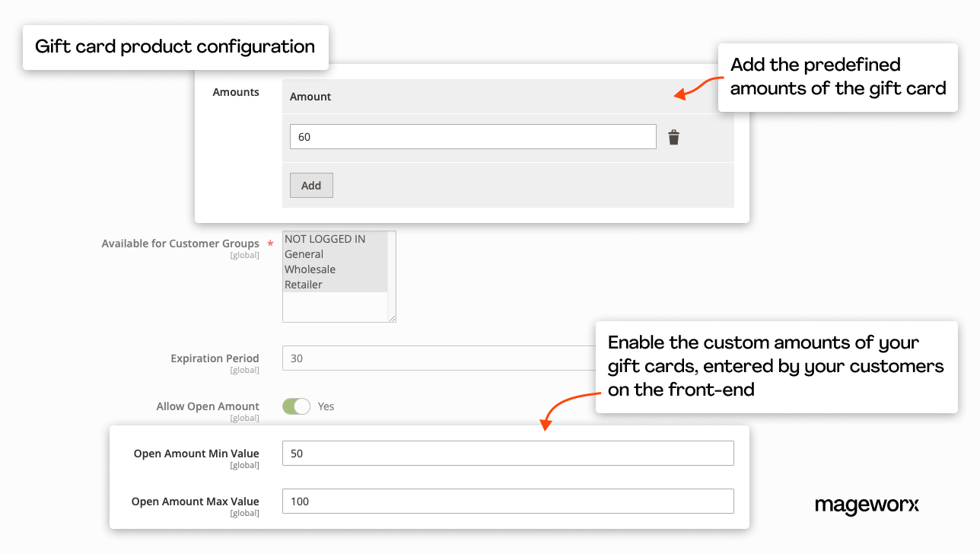The height and width of the screenshot is (554, 980).
Task: Select General in customer groups list
Action: [x=304, y=254]
